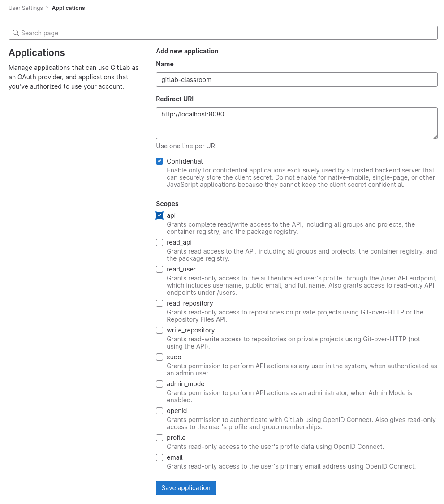This screenshot has height=504, width=444.
Task: Open the User Settings breadcrumb link
Action: click(x=26, y=8)
